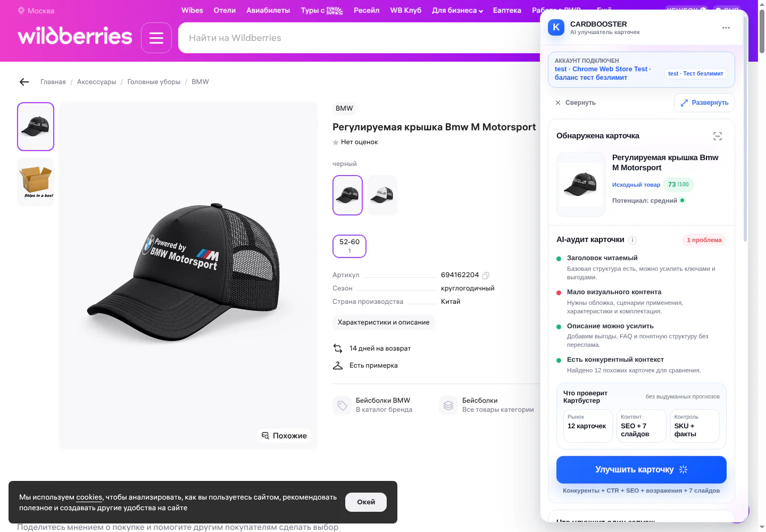Click Бейсболки Все товары категории link
Screen dimensions: 766x532
pos(498,405)
